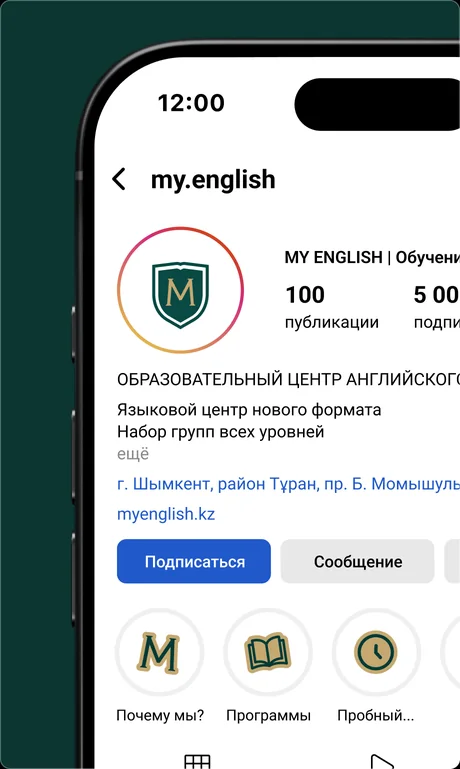Tap the 'Сообщение' button

(358, 562)
